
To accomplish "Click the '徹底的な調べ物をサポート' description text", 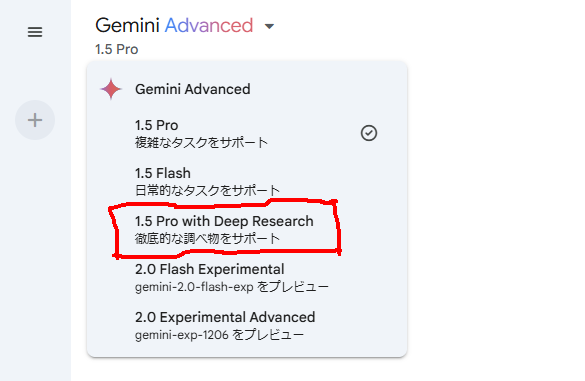I will click(x=207, y=238).
